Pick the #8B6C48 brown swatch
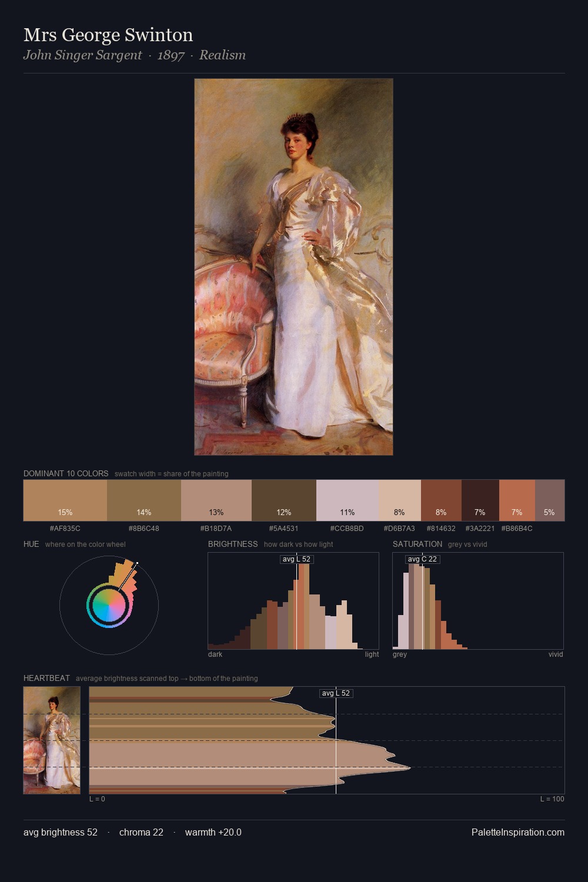Screen dimensions: 588x882 coord(144,500)
